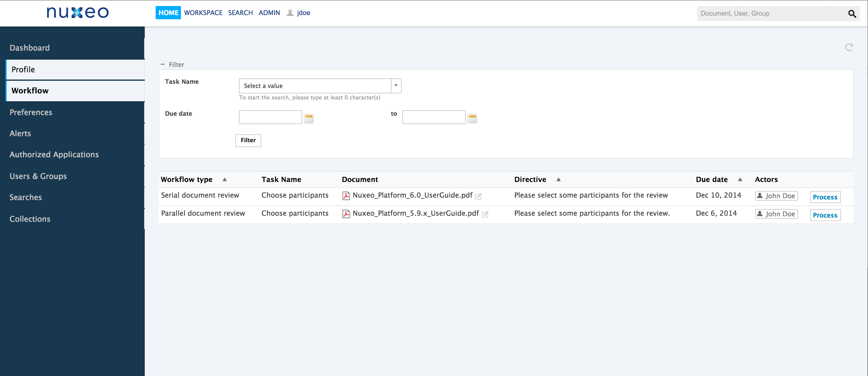
Task: Click the 'Due date' filter label
Action: pos(178,114)
